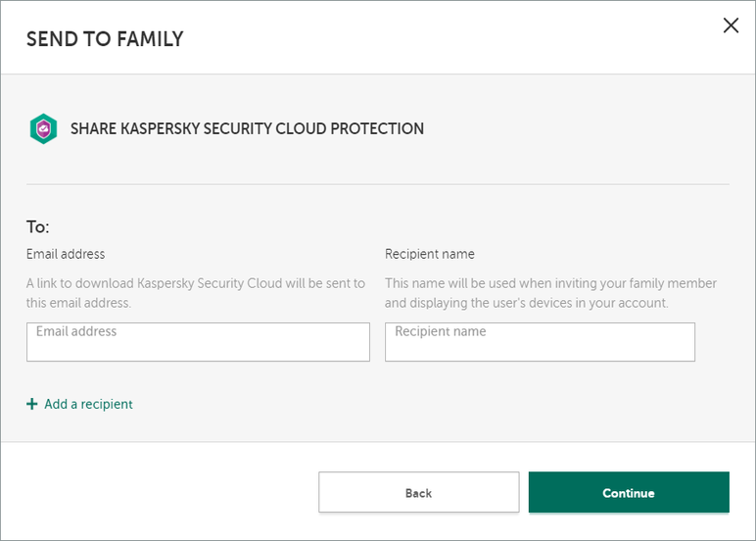This screenshot has width=756, height=541.
Task: Click the Kaspersky Security Cloud hexagon icon
Action: point(43,128)
